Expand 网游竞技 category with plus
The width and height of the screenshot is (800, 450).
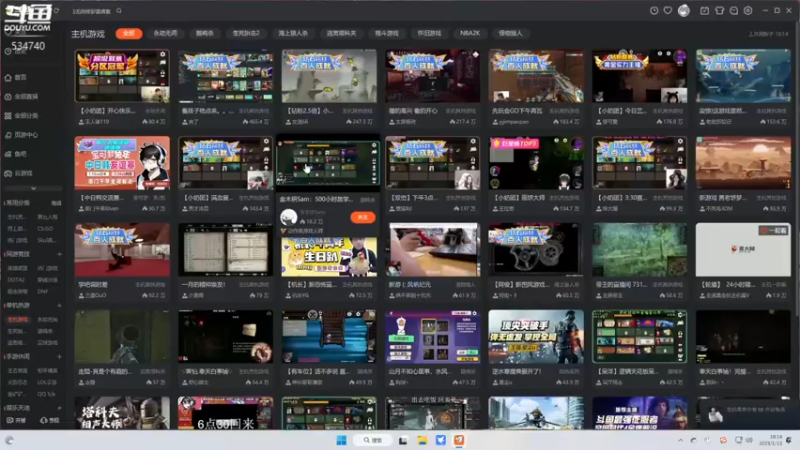point(59,254)
